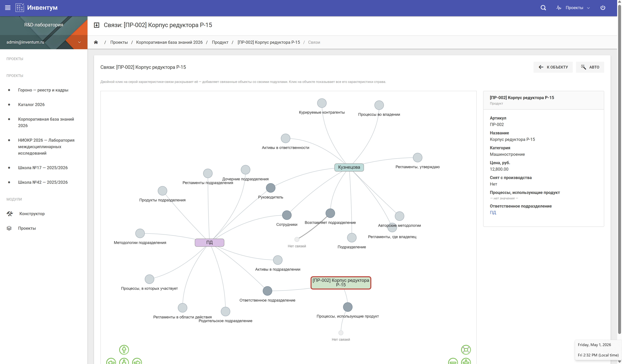622x364 pixels.
Task: Click the Продукты подразделения relation node
Action: [x=162, y=191]
